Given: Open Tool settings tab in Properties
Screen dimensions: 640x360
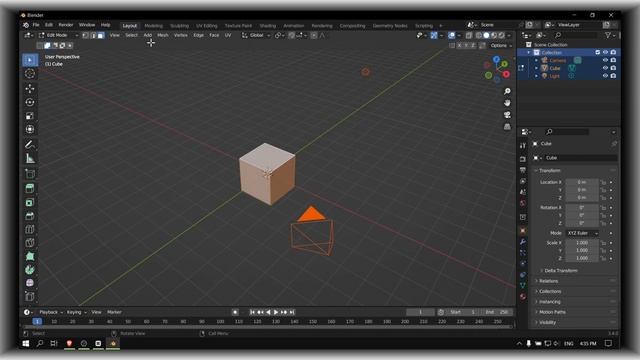Looking at the screenshot, I should click(x=523, y=145).
